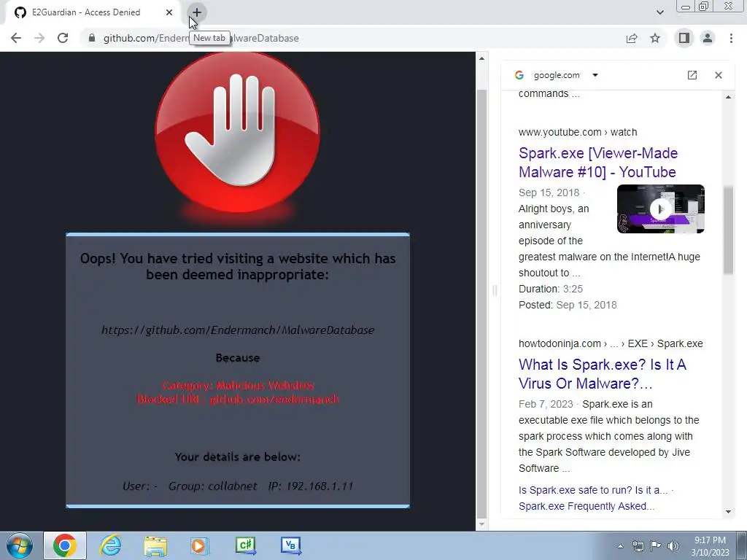Open the VB taskbar application icon
747x560 pixels.
pyautogui.click(x=290, y=545)
